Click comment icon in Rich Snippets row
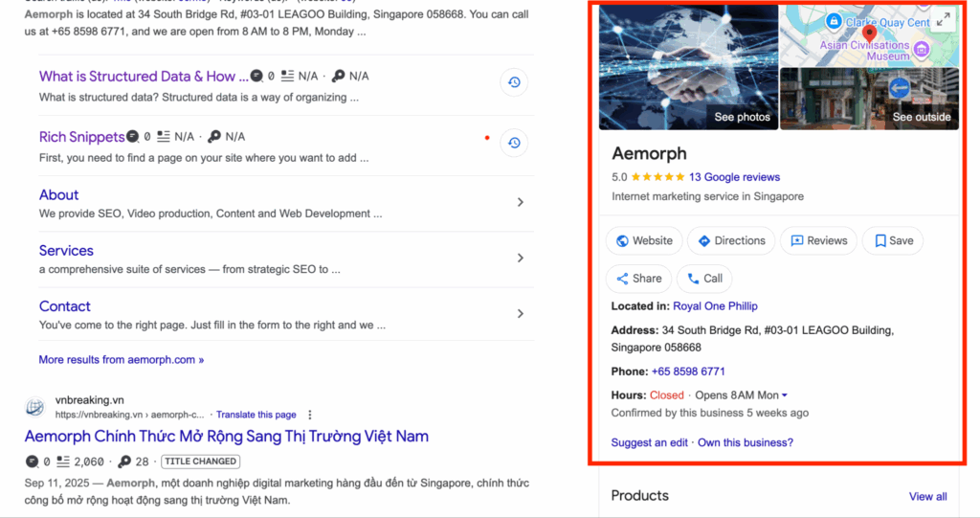 [132, 136]
